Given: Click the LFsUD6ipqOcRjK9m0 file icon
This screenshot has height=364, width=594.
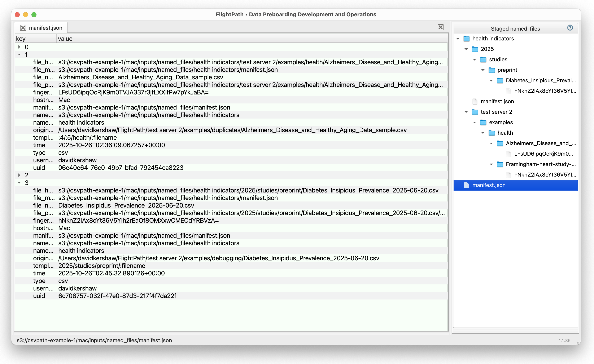Looking at the screenshot, I should tap(508, 154).
